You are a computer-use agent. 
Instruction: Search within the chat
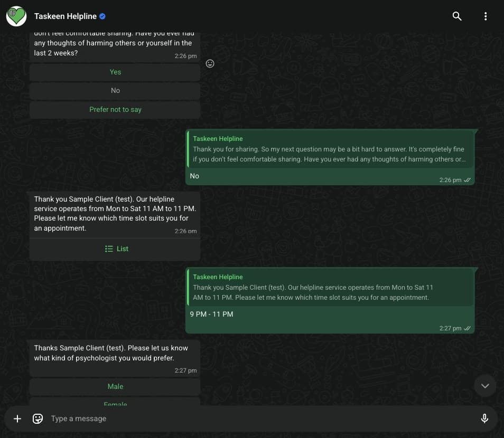point(457,16)
